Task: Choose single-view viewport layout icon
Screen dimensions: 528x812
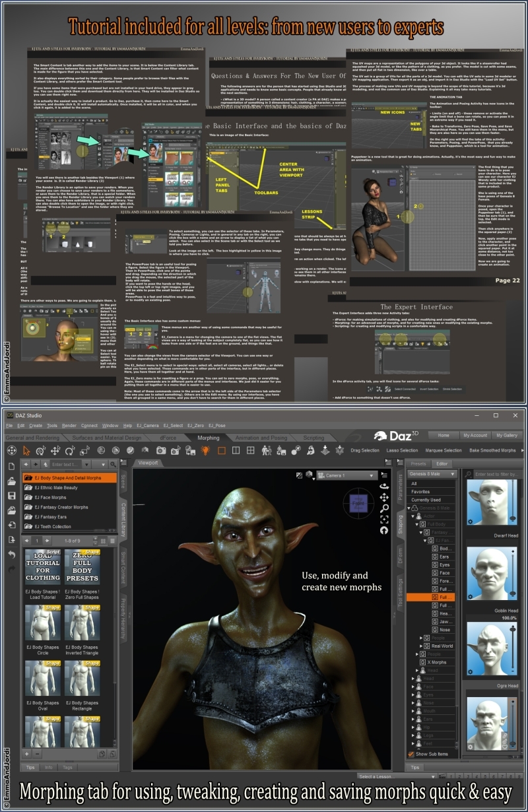Action: click(x=221, y=450)
